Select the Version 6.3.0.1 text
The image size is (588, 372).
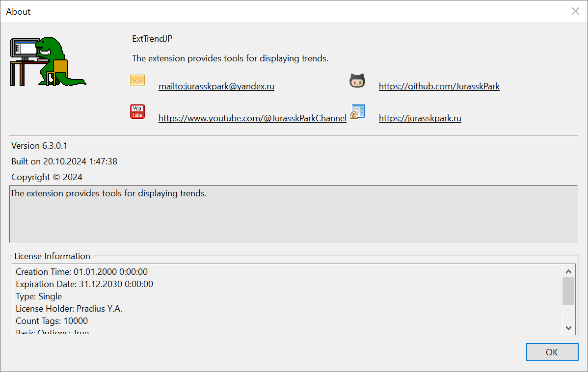(x=39, y=145)
